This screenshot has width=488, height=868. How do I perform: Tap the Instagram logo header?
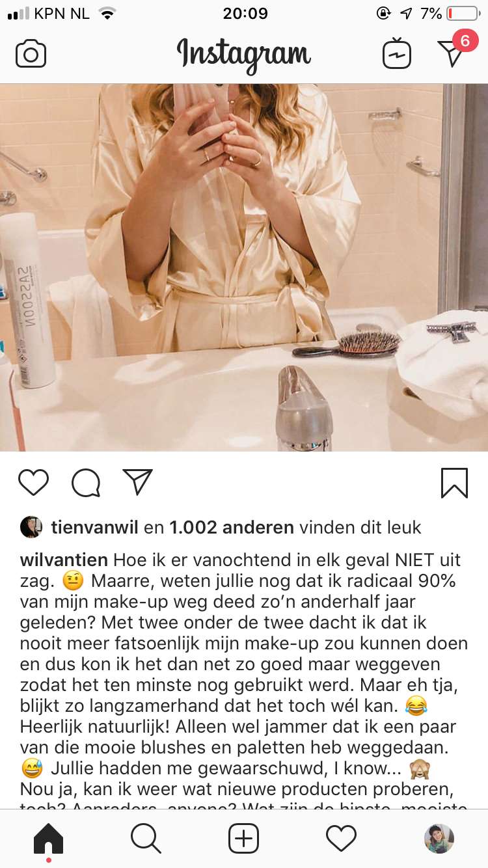pyautogui.click(x=244, y=55)
